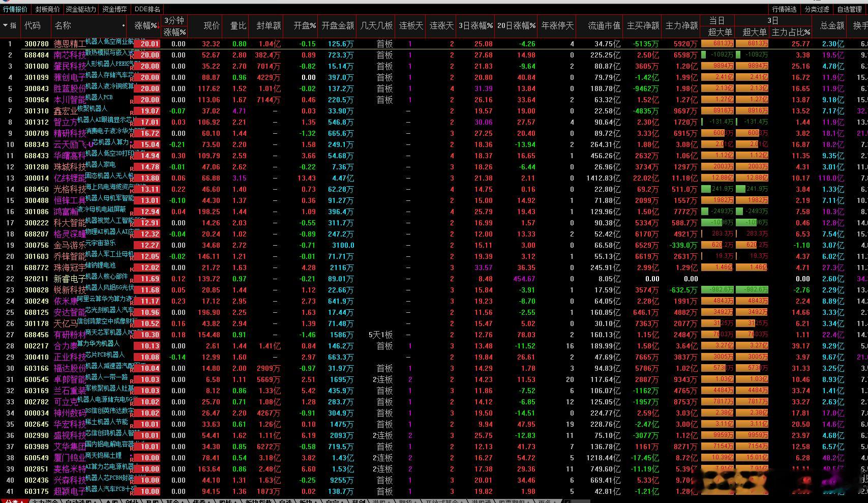Select stock 智立方 name
This screenshot has width=868, height=503.
click(65, 123)
